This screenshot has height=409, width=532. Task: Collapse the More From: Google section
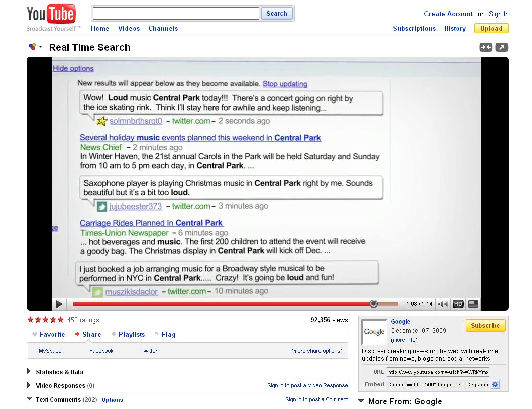point(361,401)
